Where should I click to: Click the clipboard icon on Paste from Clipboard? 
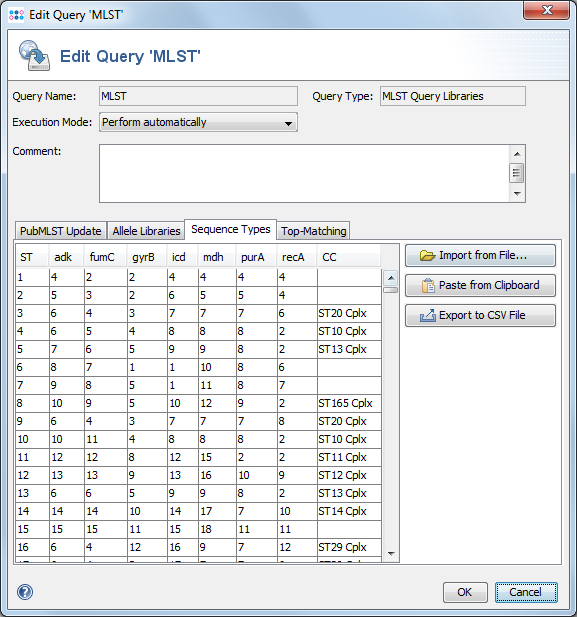pyautogui.click(x=428, y=285)
